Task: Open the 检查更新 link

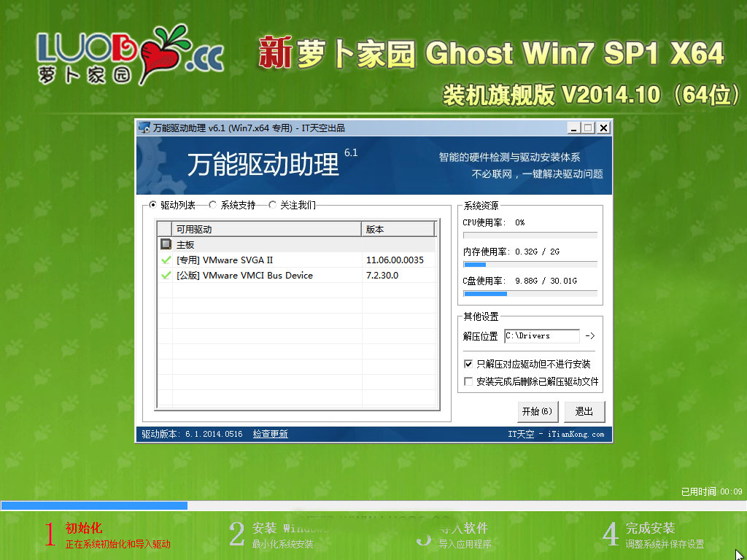Action: [x=270, y=434]
